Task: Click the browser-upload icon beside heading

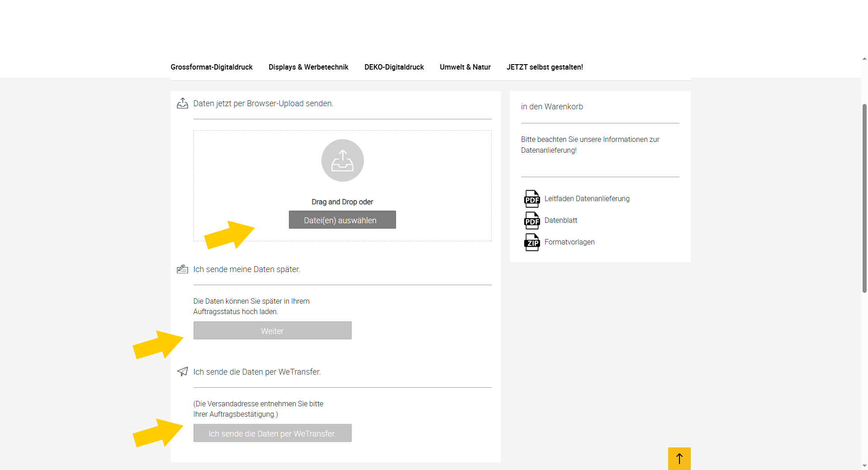Action: coord(182,103)
